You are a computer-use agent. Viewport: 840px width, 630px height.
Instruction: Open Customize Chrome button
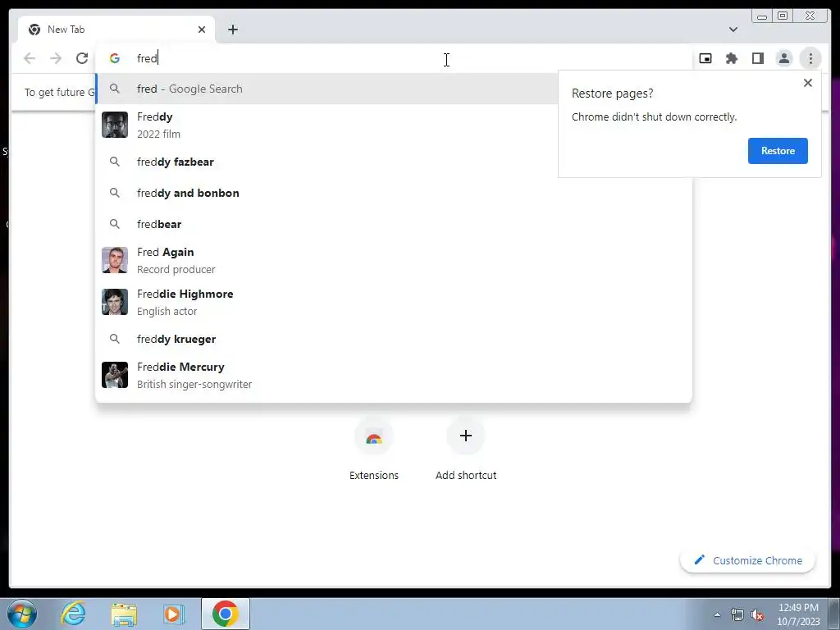(x=748, y=560)
